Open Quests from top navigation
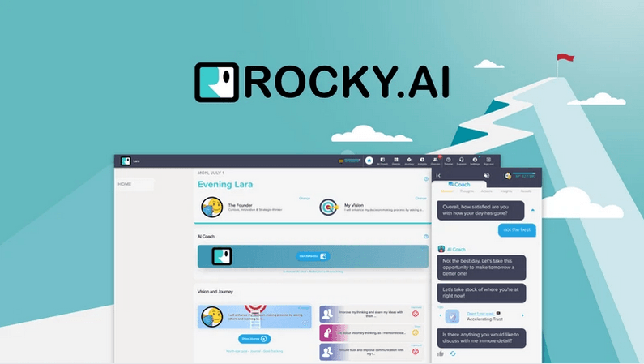The image size is (644, 364). 395,161
